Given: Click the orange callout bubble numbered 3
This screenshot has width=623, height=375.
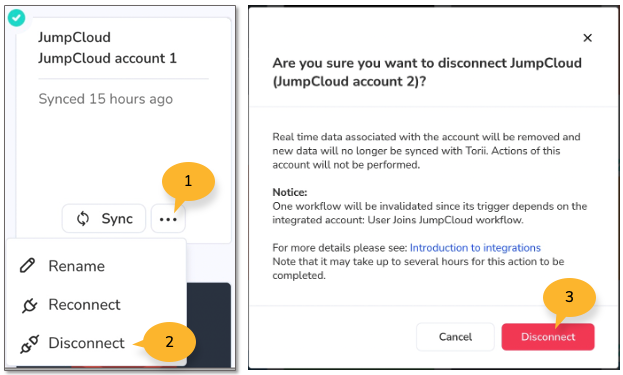Looking at the screenshot, I should [x=569, y=297].
